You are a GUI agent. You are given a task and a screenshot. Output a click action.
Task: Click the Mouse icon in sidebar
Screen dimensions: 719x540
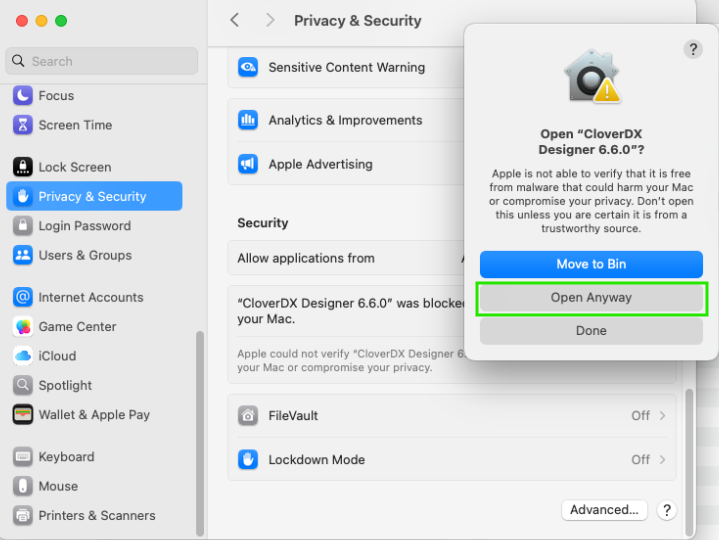[22, 486]
